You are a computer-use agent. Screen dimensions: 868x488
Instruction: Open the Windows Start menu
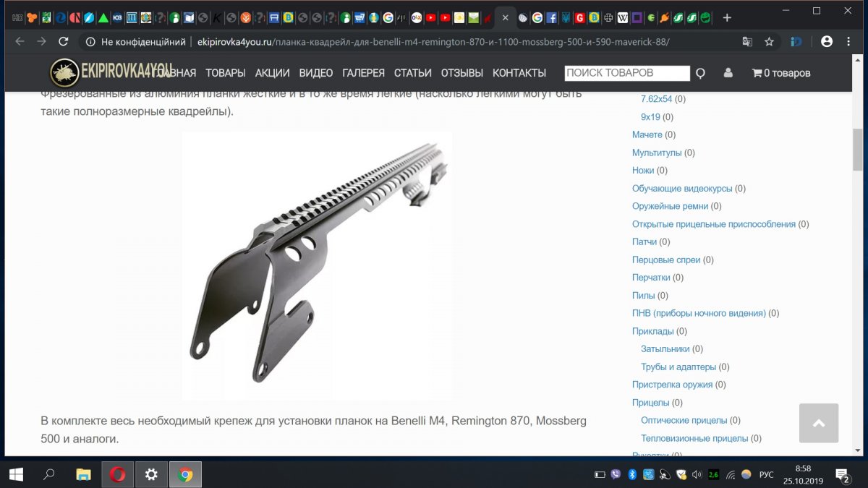point(15,474)
